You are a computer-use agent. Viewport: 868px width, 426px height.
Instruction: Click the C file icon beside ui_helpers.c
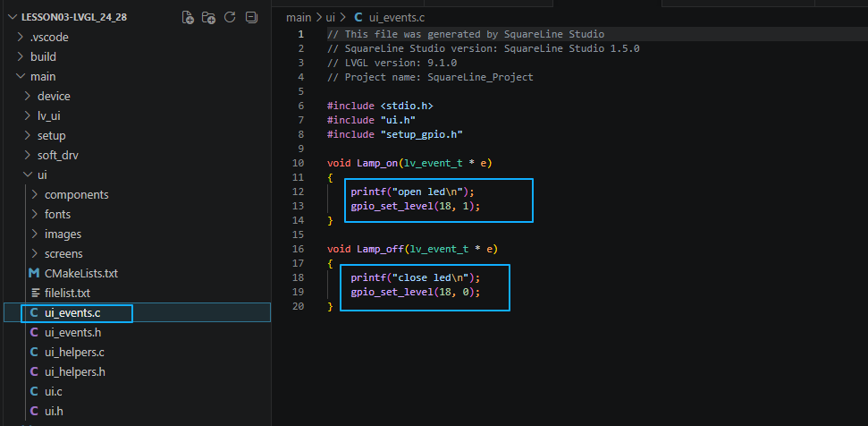[x=34, y=352]
